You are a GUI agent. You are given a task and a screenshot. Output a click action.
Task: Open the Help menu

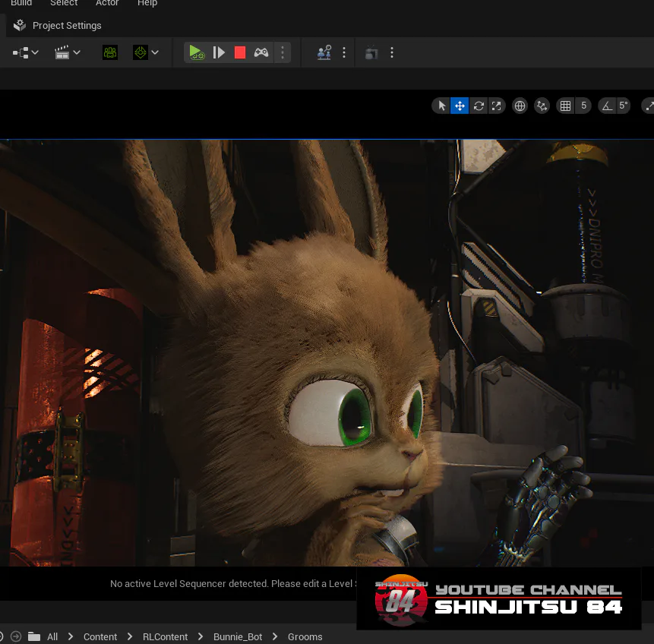pos(147,3)
